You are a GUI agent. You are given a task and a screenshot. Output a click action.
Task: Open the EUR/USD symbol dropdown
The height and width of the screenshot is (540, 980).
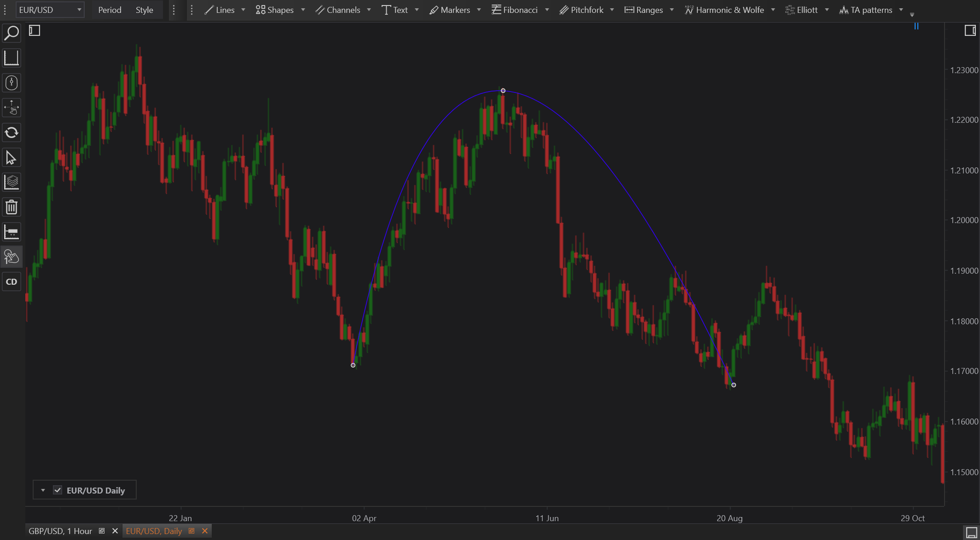pyautogui.click(x=79, y=10)
